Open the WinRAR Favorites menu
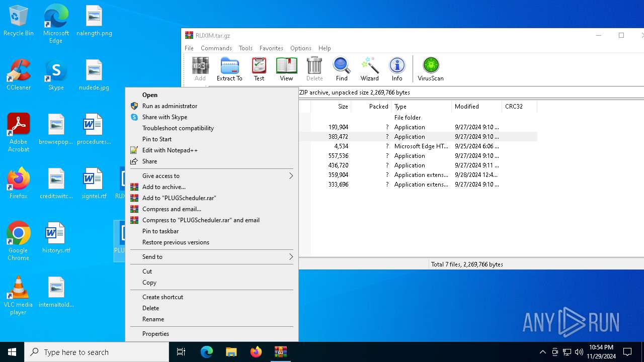 pyautogui.click(x=271, y=48)
